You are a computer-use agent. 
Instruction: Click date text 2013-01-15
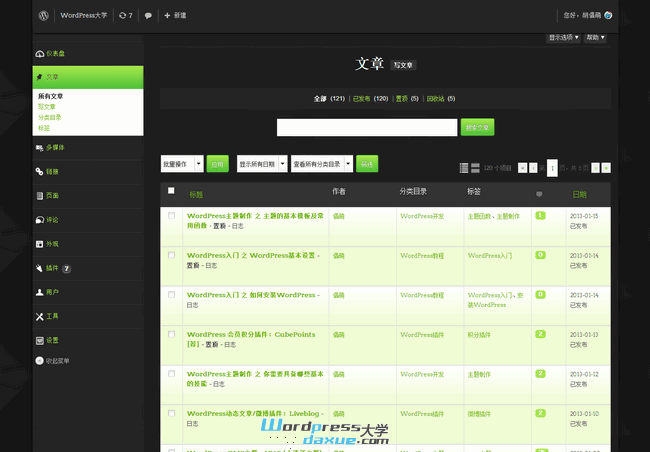tap(584, 216)
